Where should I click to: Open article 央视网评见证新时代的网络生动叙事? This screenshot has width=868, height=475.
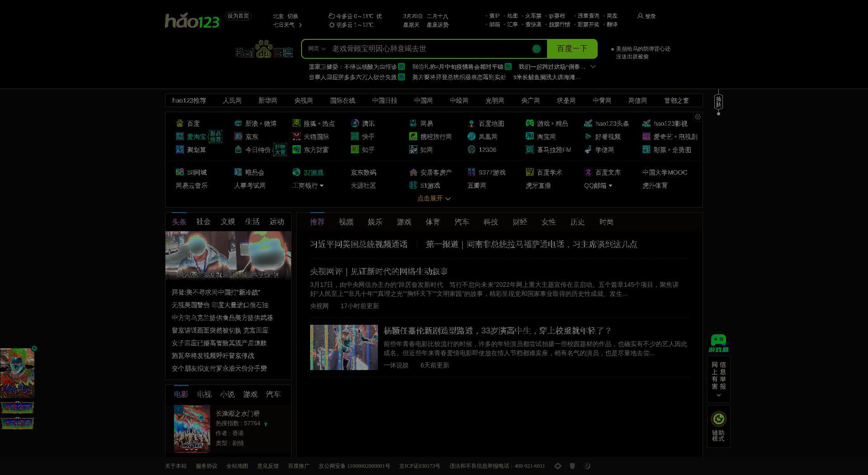click(378, 271)
